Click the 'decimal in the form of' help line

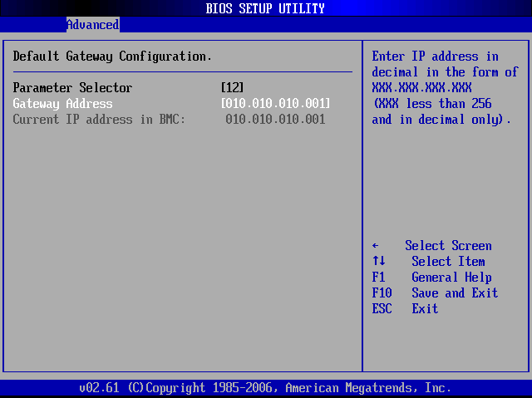[x=445, y=71]
